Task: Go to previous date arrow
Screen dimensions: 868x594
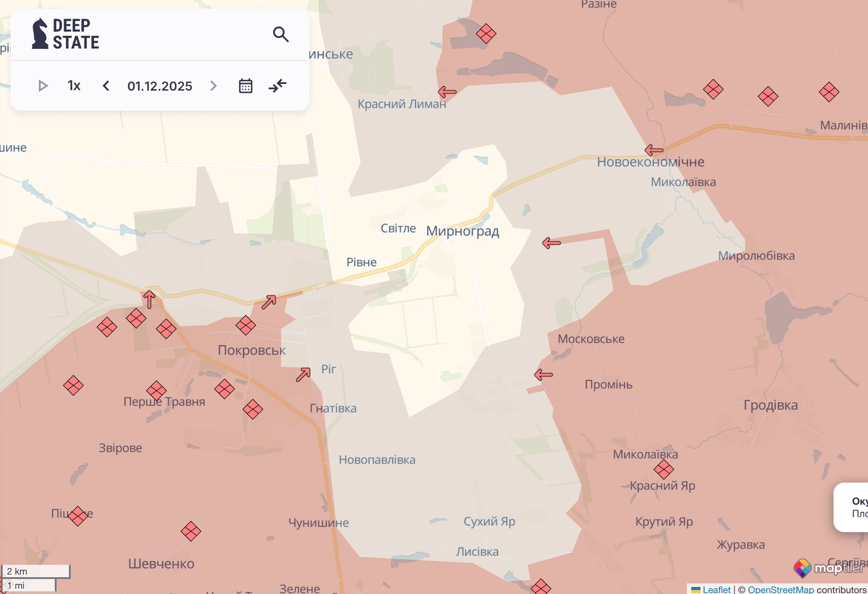Action: pos(106,86)
